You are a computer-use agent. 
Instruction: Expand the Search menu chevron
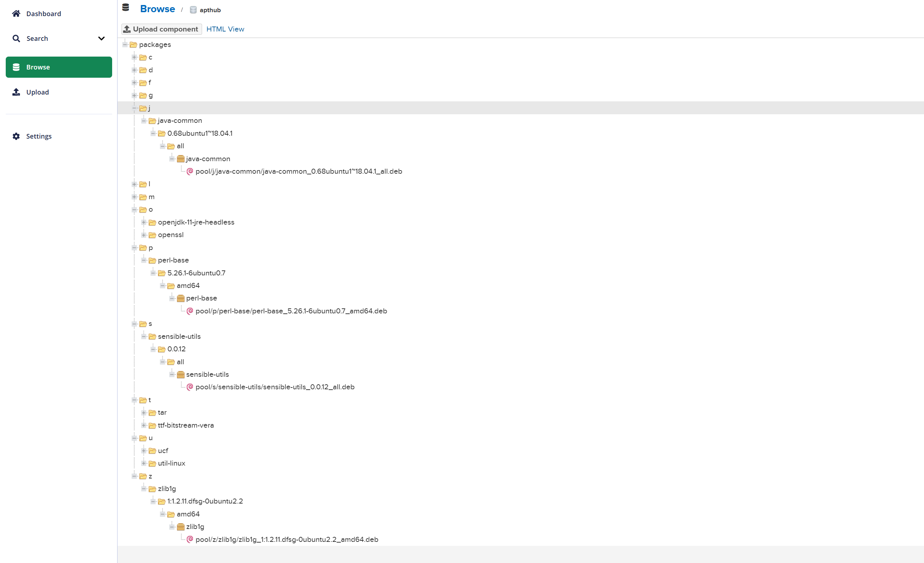(101, 38)
